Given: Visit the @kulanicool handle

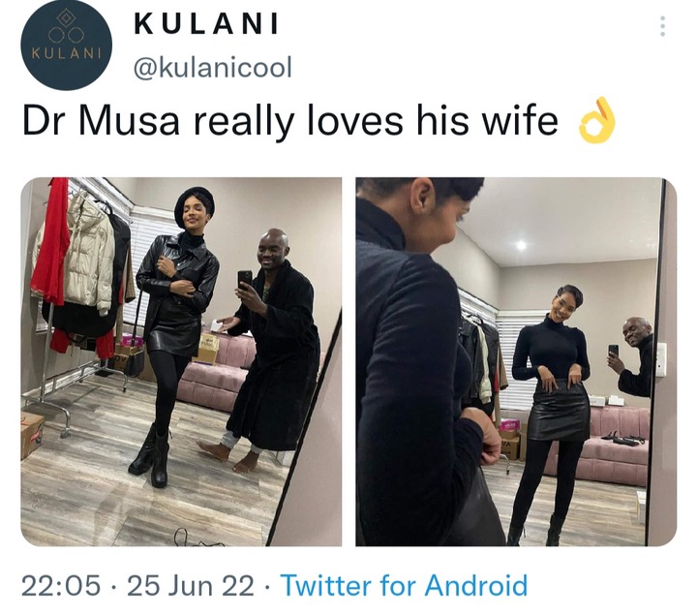Looking at the screenshot, I should coord(212,68).
